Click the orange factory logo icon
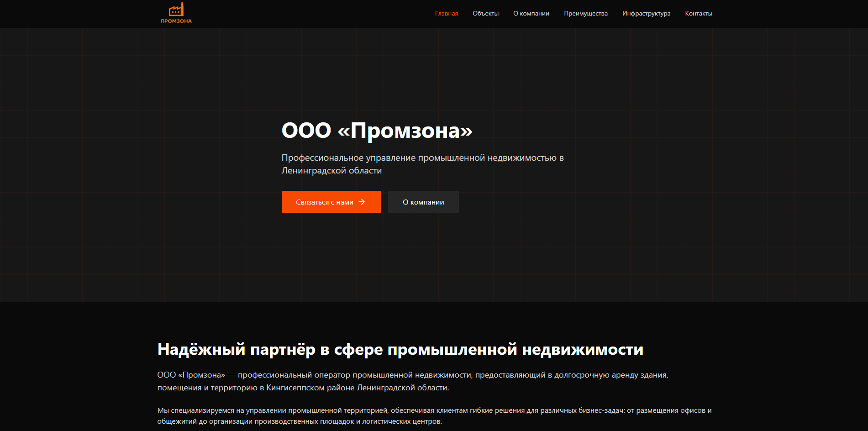The width and height of the screenshot is (868, 431). click(176, 8)
